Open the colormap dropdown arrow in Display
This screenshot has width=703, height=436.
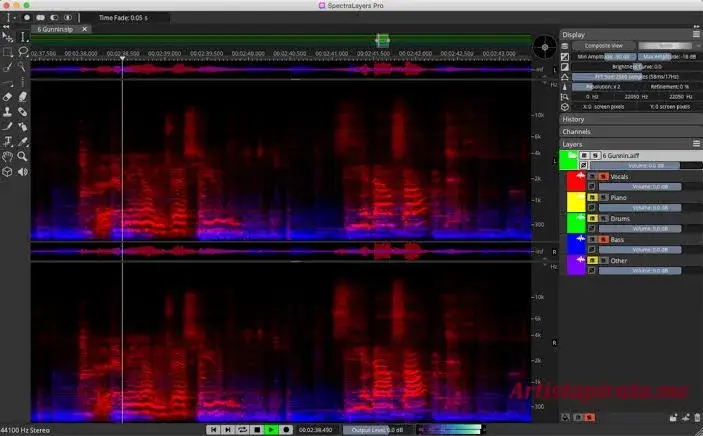[x=698, y=46]
